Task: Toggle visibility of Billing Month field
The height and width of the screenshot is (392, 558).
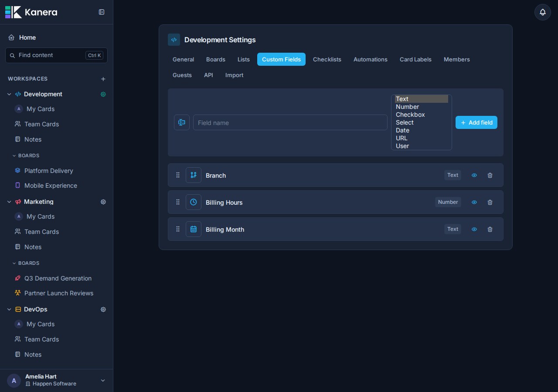Action: pyautogui.click(x=474, y=229)
